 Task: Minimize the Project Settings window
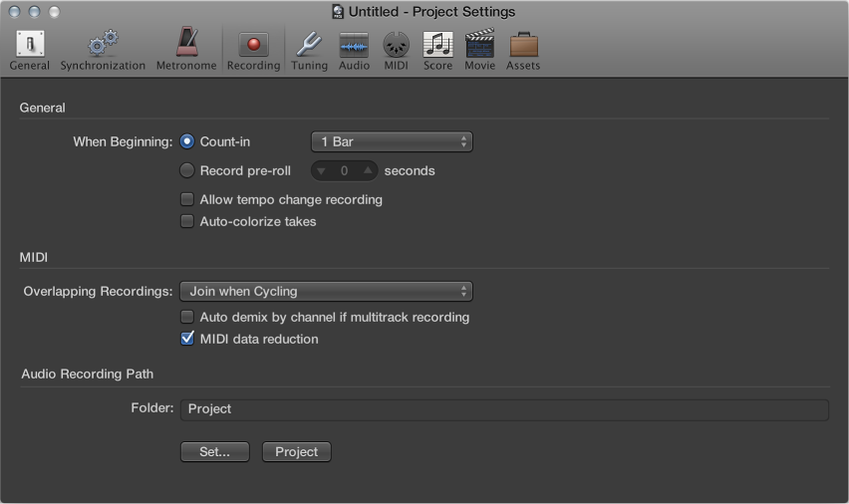click(x=34, y=11)
